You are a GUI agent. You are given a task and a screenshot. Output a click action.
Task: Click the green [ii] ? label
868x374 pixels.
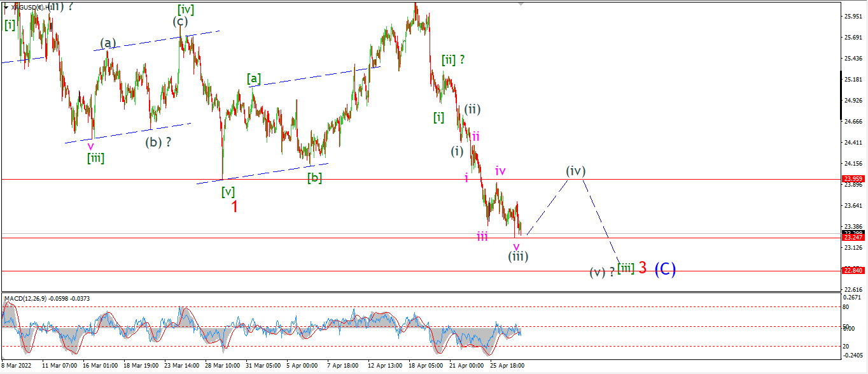(x=453, y=60)
